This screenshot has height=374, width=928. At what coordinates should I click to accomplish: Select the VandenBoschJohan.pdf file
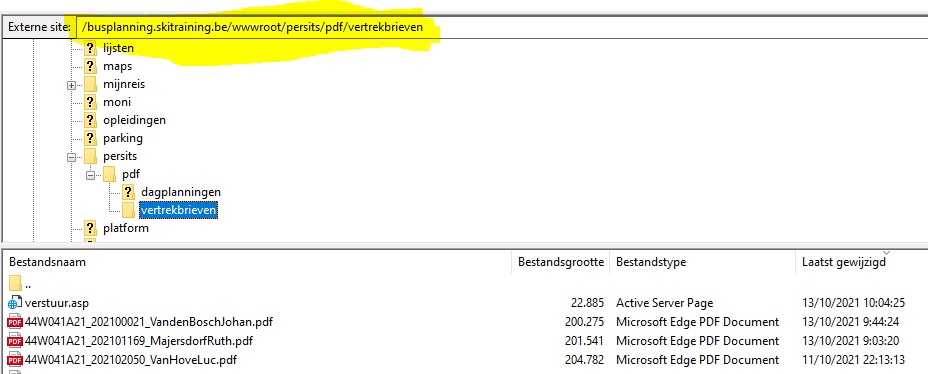(149, 322)
